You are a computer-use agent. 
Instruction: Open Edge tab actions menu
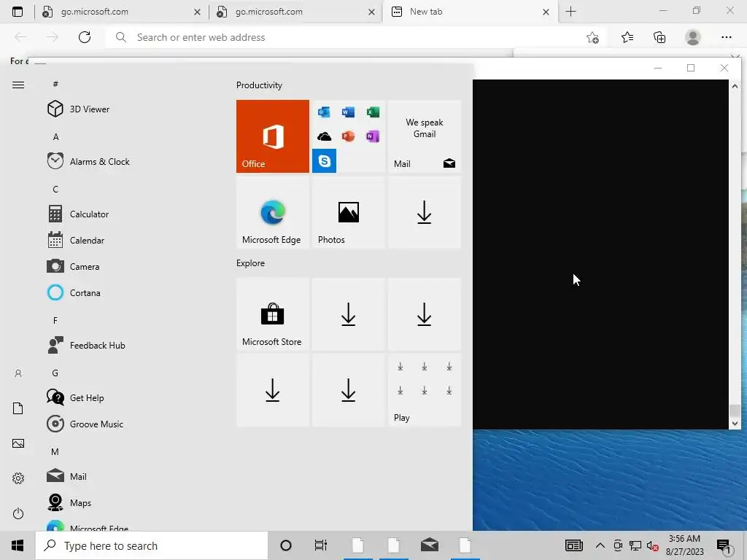click(x=18, y=12)
